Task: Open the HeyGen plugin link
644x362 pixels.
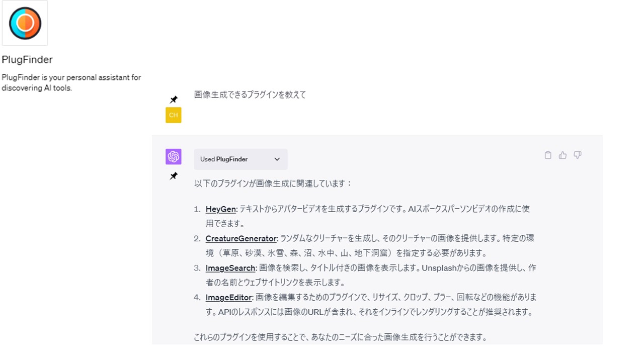Action: 220,209
